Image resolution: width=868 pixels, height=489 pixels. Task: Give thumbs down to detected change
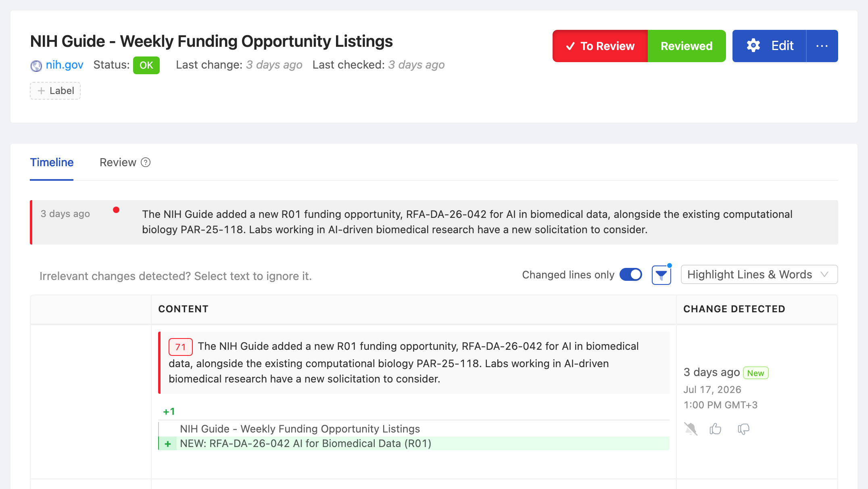click(743, 429)
